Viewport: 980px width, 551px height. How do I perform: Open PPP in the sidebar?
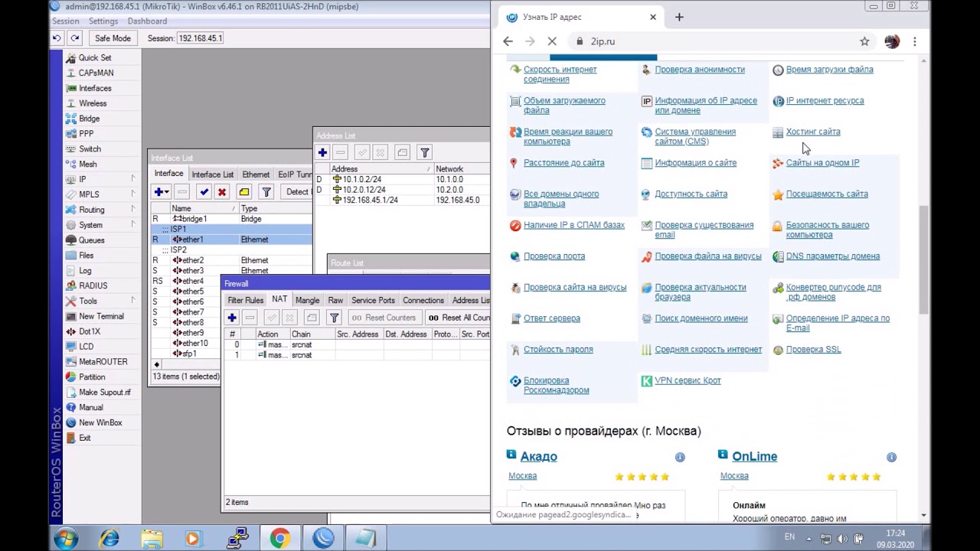(86, 134)
